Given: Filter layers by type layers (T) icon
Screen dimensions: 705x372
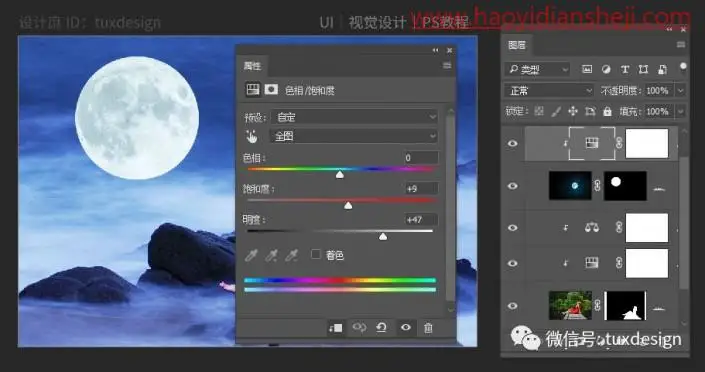Looking at the screenshot, I should 625,69.
